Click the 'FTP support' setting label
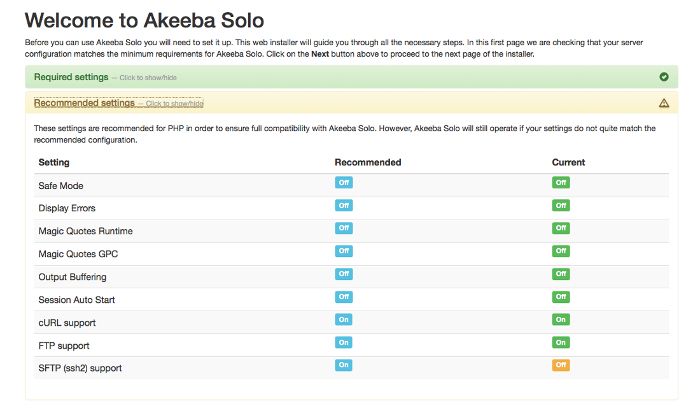 point(64,346)
